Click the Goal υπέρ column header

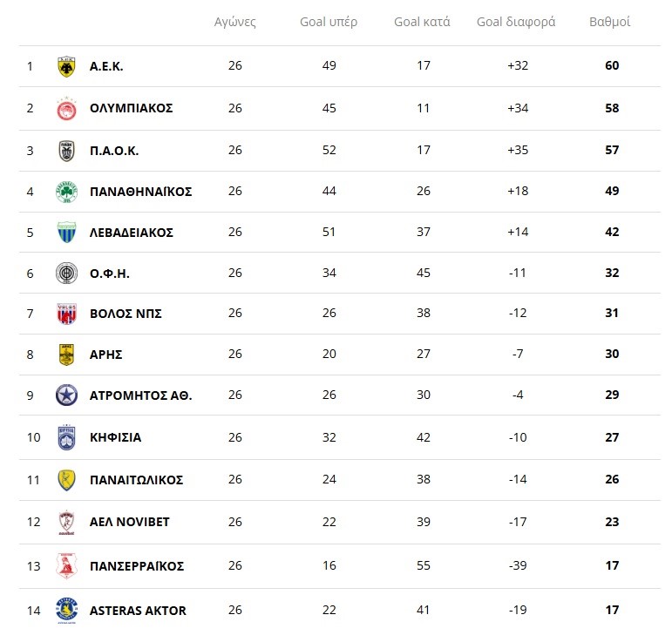(x=329, y=23)
